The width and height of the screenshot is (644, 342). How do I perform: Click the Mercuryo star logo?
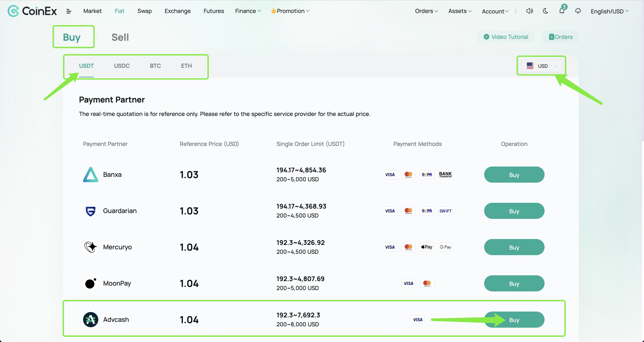point(90,247)
